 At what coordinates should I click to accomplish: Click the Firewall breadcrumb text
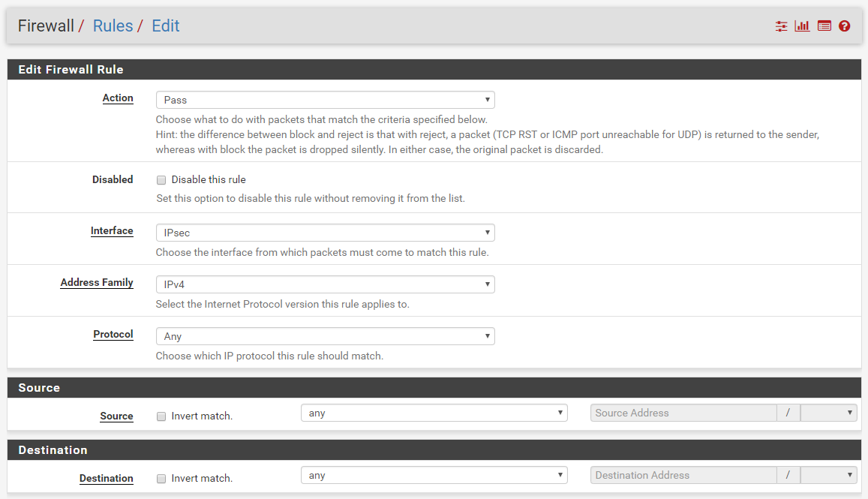pyautogui.click(x=46, y=26)
